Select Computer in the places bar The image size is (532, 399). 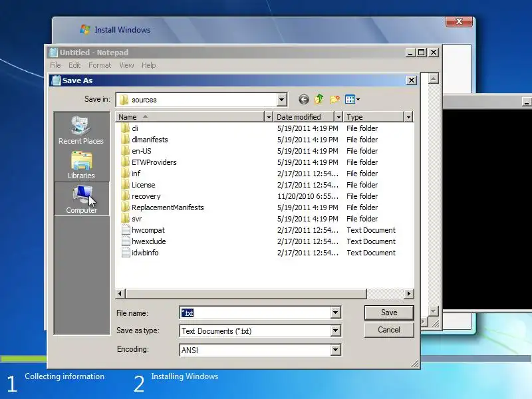(82, 199)
